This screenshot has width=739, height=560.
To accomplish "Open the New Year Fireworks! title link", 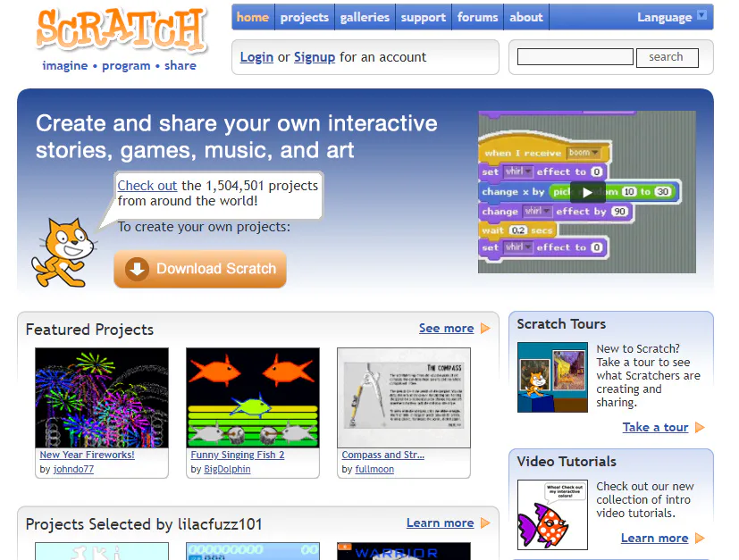I will (88, 455).
